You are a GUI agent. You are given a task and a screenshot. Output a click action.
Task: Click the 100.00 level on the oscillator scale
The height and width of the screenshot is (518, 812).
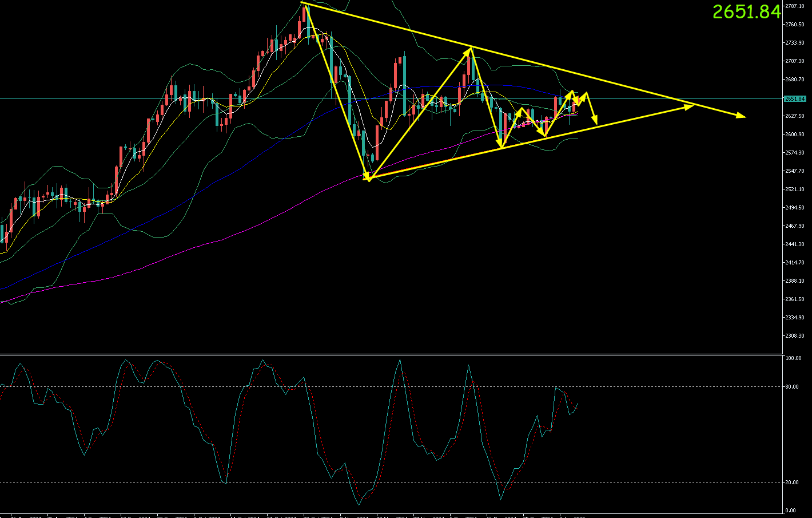coord(793,358)
